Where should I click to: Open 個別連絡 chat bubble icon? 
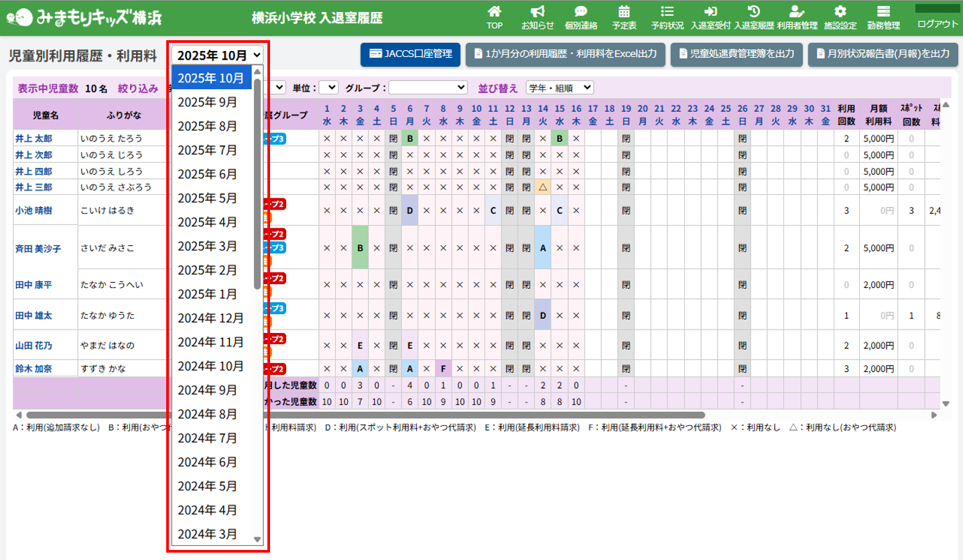click(580, 12)
